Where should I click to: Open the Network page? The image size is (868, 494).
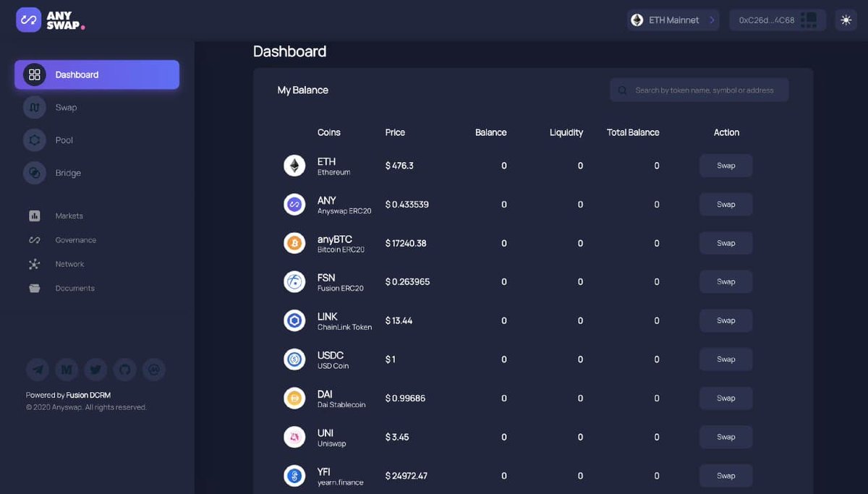point(69,264)
